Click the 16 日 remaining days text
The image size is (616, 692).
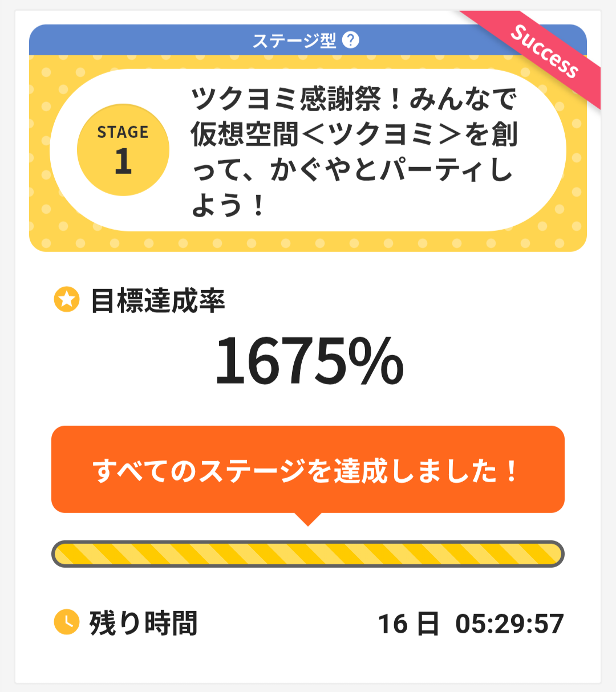408,624
